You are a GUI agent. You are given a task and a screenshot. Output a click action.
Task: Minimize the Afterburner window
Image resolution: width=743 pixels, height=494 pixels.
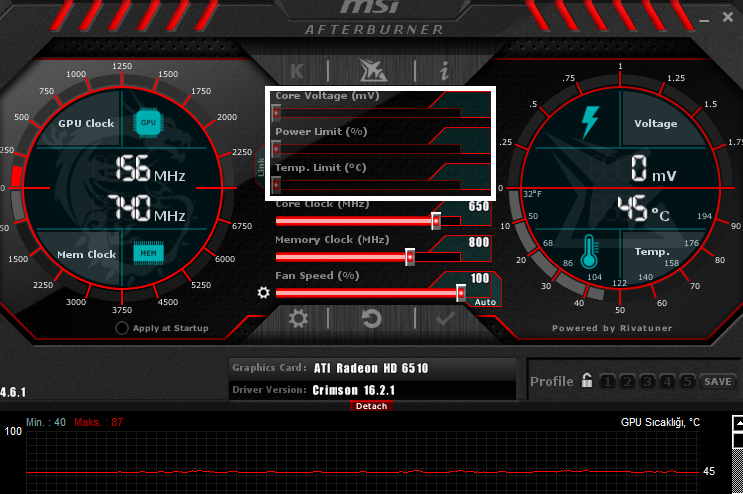tap(704, 21)
